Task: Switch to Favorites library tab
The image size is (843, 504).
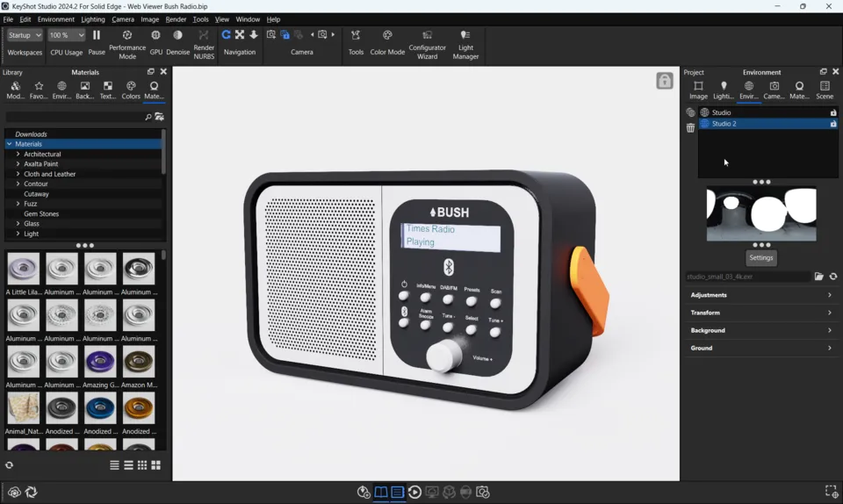Action: pos(39,90)
